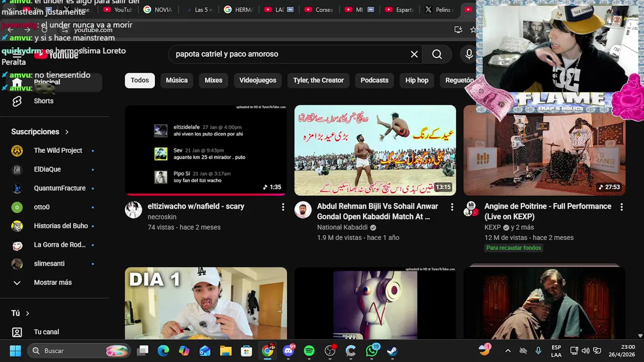Play the eltiziwacho comments thumbnail
This screenshot has width=644, height=362.
click(206, 150)
